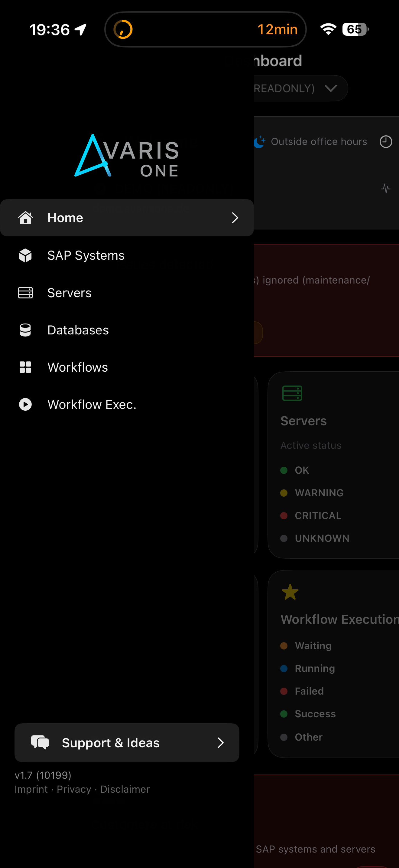Click the moon icon for office hours
This screenshot has height=868, width=399.
point(259,142)
